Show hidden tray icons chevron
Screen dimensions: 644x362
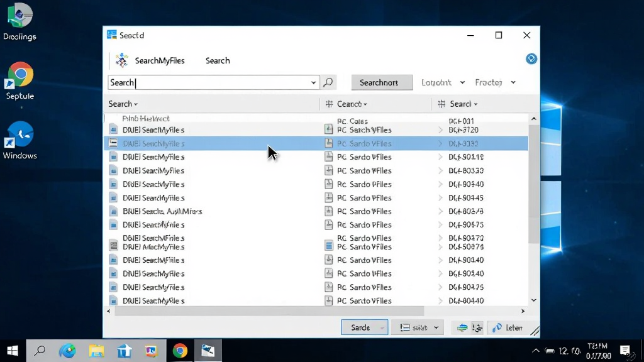(x=536, y=351)
